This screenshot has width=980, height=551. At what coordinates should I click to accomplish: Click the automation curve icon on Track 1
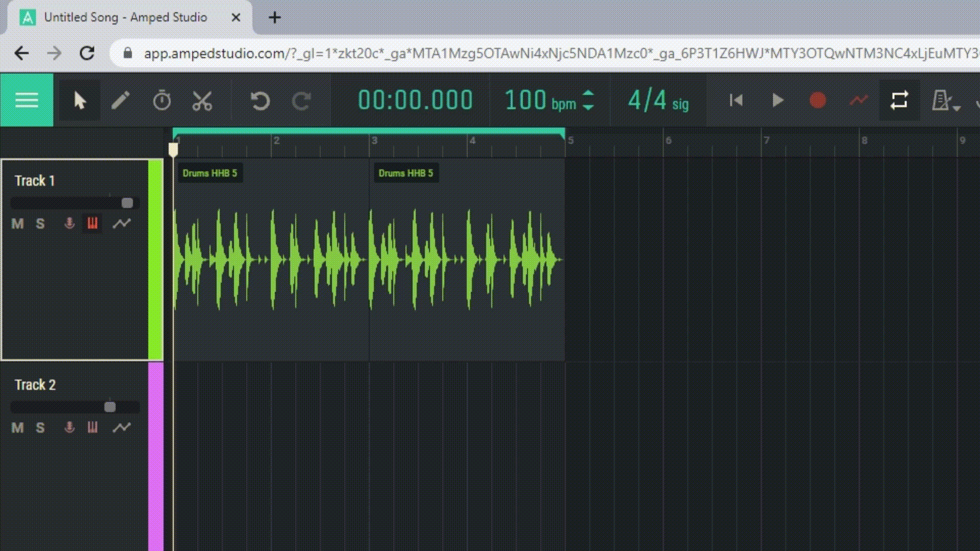[122, 223]
